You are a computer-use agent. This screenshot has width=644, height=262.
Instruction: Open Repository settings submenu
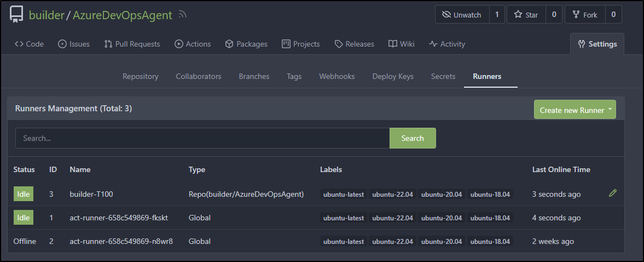point(141,77)
